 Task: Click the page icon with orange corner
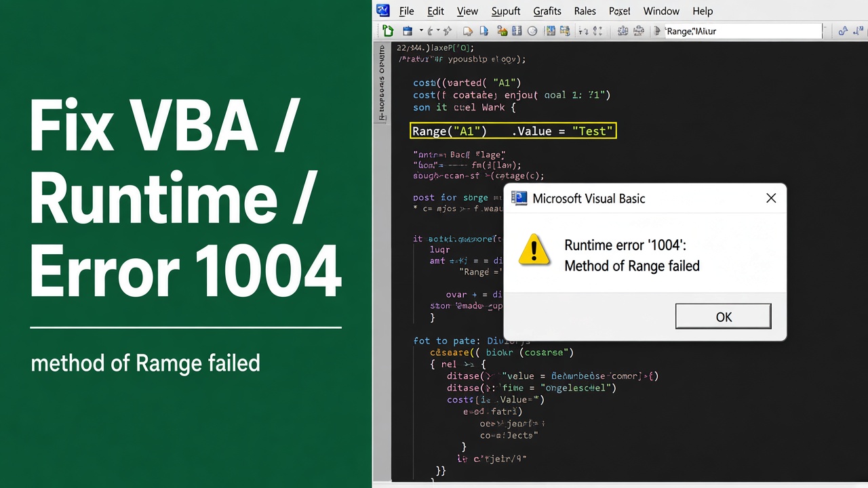coord(468,30)
